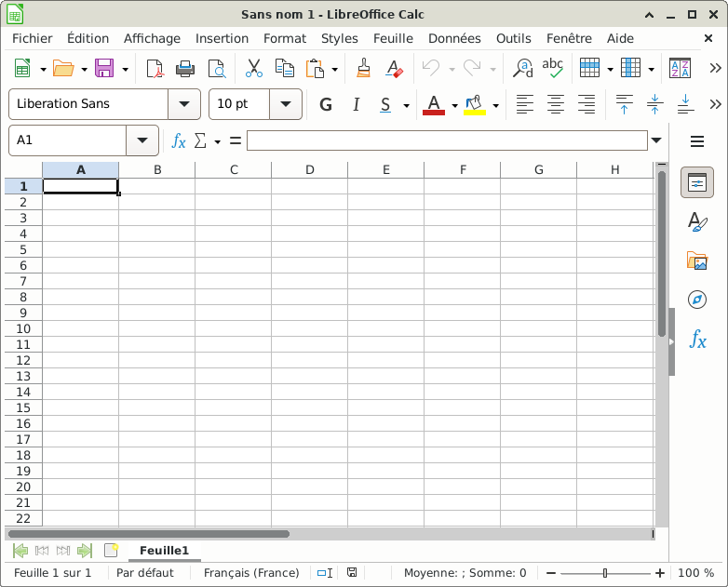Paste with the clipboard icon
This screenshot has height=587, width=728.
pyautogui.click(x=316, y=69)
